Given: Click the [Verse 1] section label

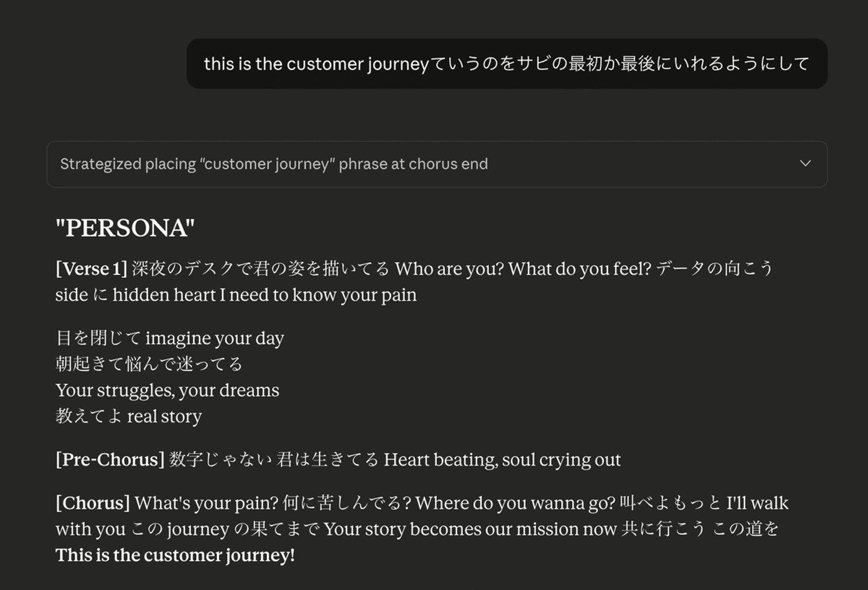Looking at the screenshot, I should point(92,269).
